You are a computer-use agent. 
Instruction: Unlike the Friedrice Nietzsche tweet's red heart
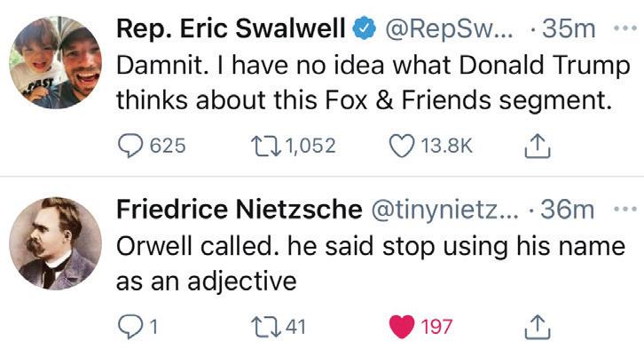point(401,327)
